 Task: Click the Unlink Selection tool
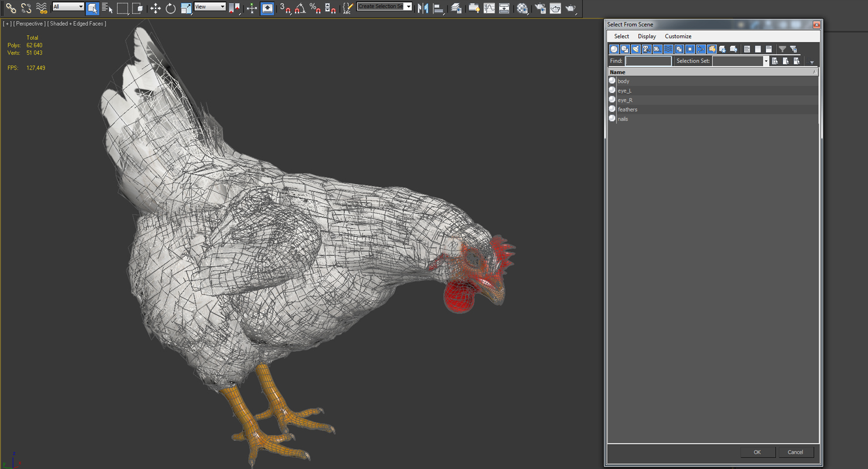tap(26, 8)
